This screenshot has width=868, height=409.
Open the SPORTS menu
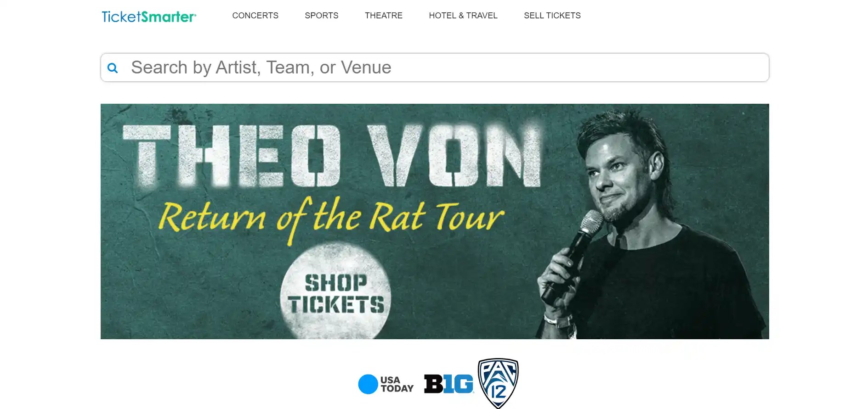pyautogui.click(x=321, y=15)
